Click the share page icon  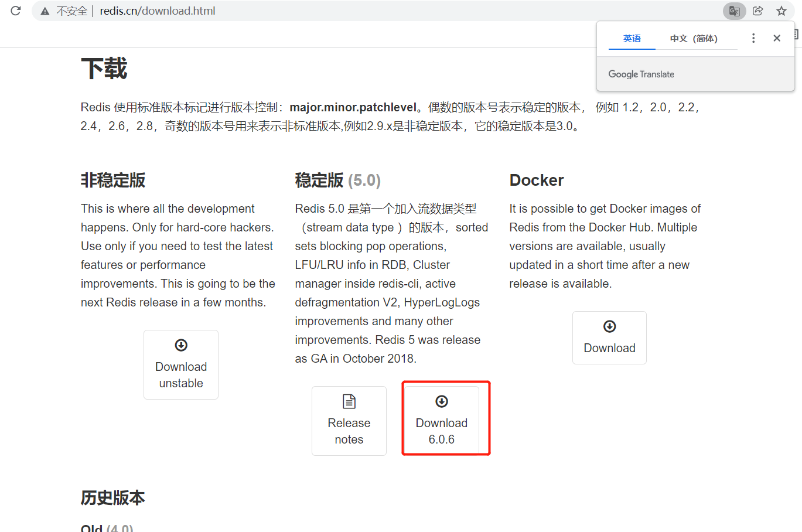[x=757, y=11]
